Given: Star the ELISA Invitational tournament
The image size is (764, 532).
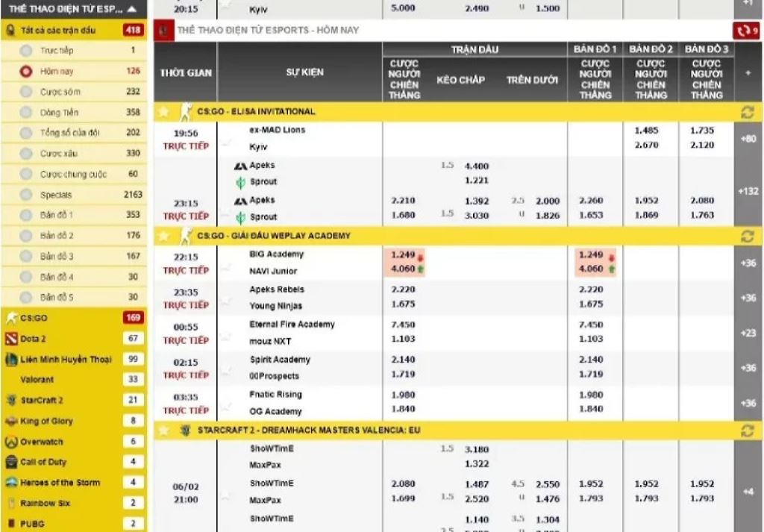Looking at the screenshot, I should (x=163, y=110).
